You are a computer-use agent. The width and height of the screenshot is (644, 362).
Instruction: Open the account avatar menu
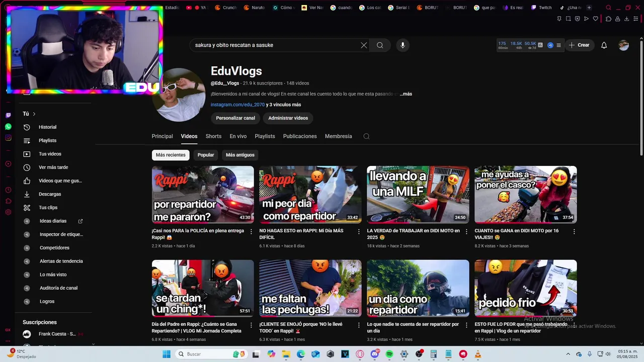point(624,45)
